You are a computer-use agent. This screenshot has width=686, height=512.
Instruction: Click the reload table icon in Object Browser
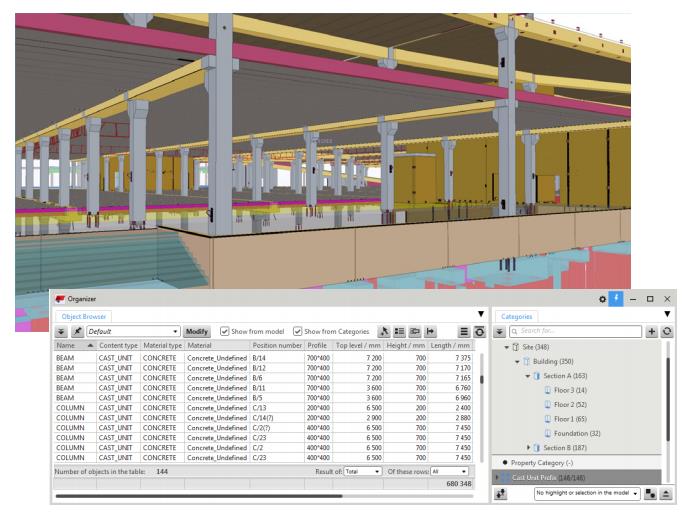480,332
